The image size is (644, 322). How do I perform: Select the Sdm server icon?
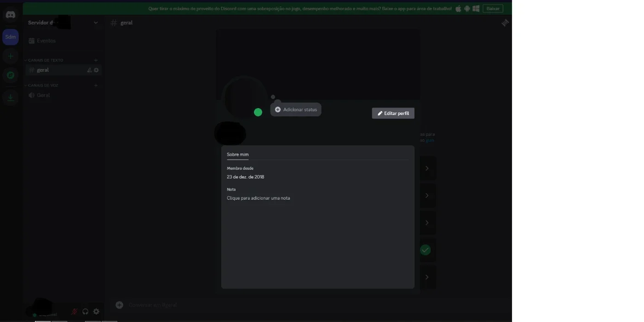[10, 37]
